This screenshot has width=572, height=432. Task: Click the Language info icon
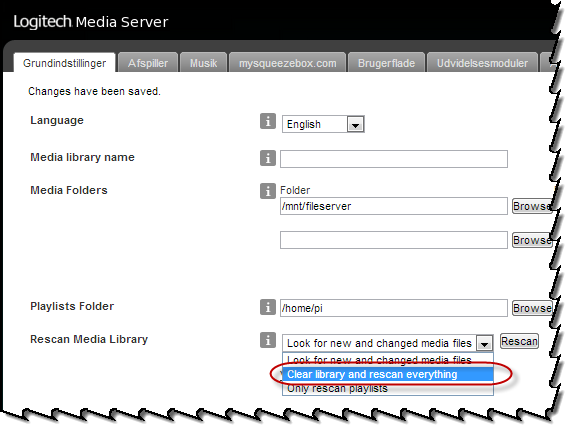tap(268, 121)
